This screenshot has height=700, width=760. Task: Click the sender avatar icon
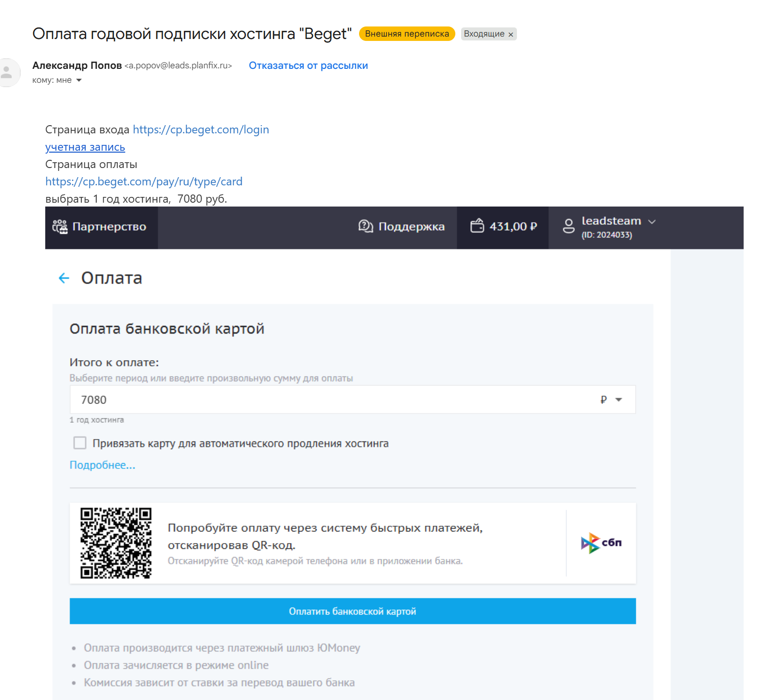(x=7, y=73)
